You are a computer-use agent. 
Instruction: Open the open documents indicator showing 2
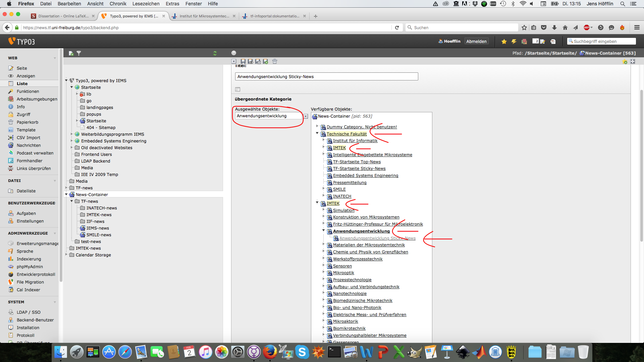(x=539, y=41)
